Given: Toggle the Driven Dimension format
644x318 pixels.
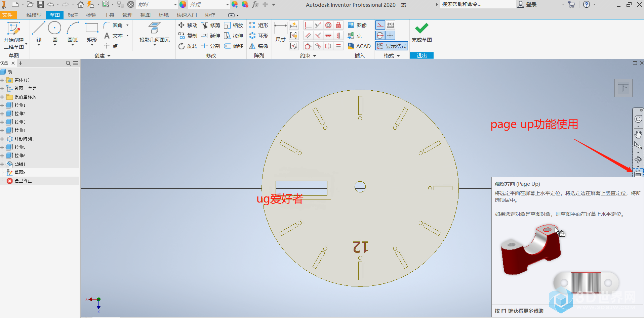Looking at the screenshot, I should click(x=390, y=25).
